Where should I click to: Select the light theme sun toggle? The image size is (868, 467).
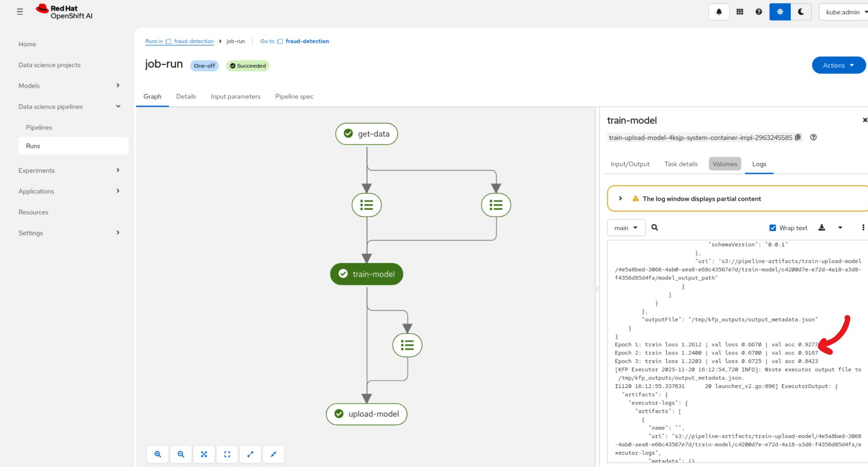pyautogui.click(x=780, y=12)
